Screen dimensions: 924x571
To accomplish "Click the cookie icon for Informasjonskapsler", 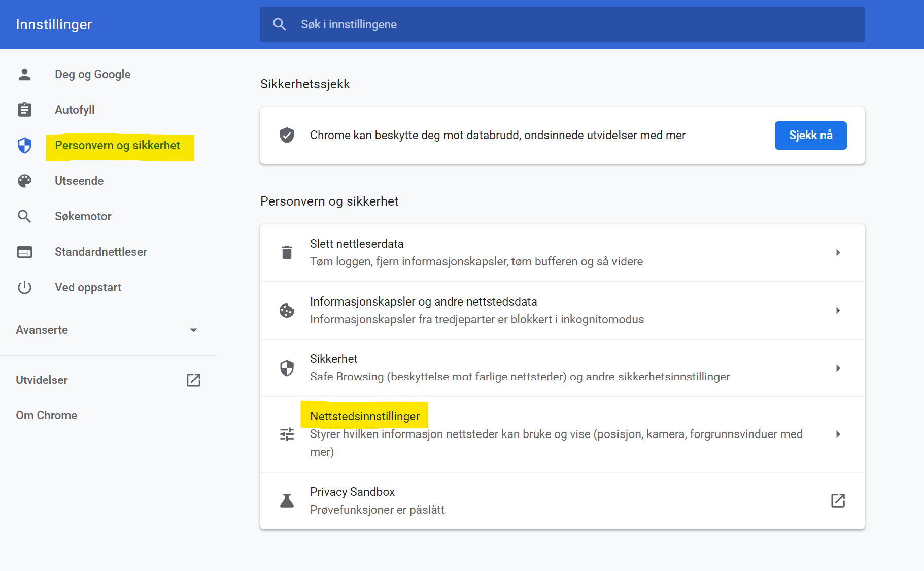I will click(x=287, y=310).
